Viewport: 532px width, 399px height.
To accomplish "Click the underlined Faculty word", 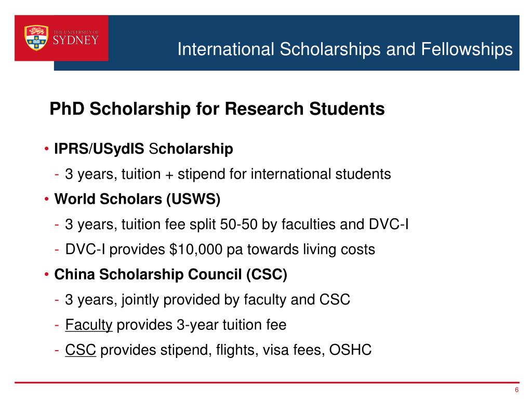I will click(88, 325).
